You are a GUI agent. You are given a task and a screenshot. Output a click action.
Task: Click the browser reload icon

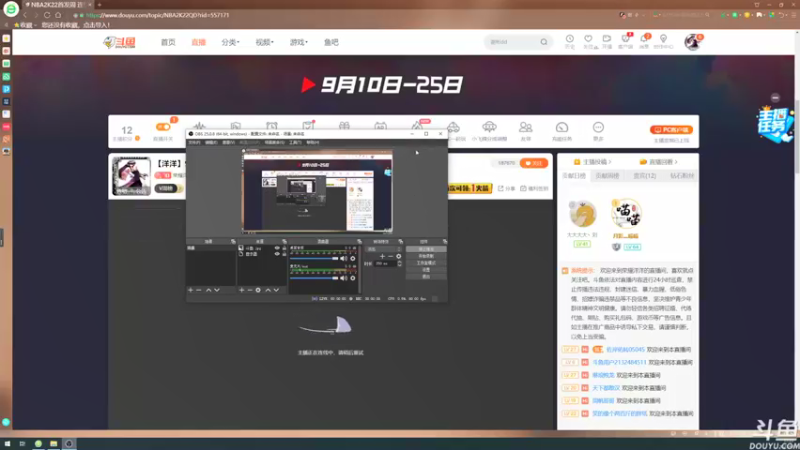(47, 15)
